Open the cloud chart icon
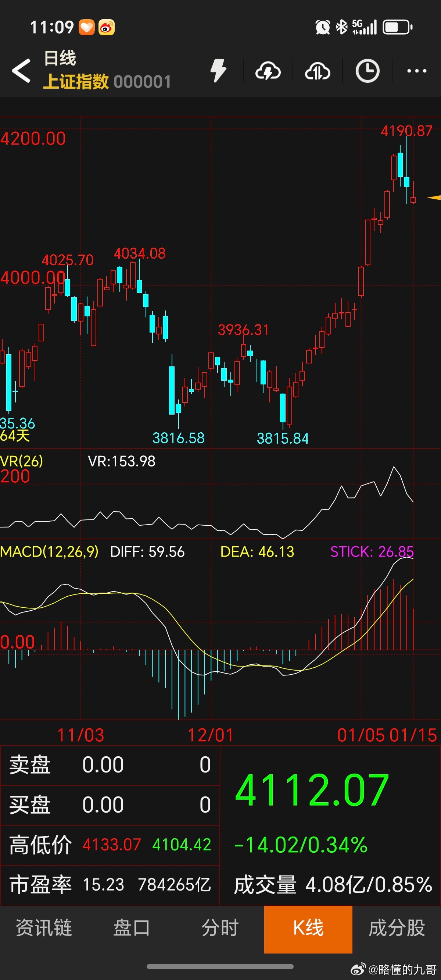The image size is (441, 980). point(318,71)
